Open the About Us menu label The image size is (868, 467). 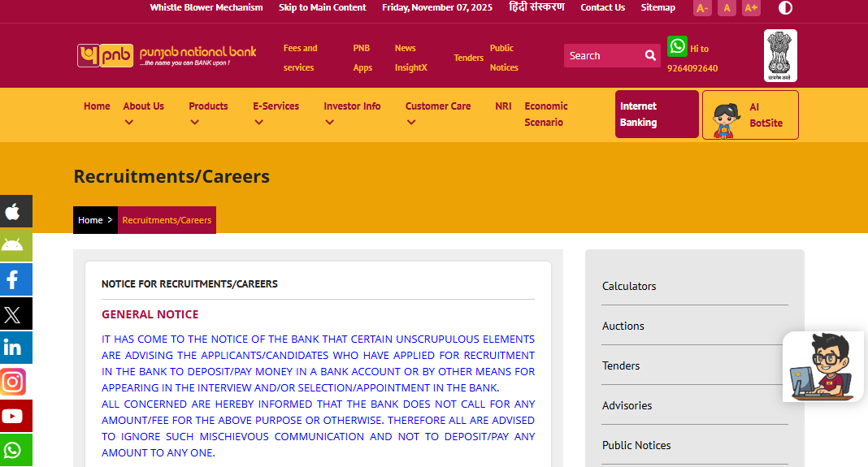click(143, 106)
